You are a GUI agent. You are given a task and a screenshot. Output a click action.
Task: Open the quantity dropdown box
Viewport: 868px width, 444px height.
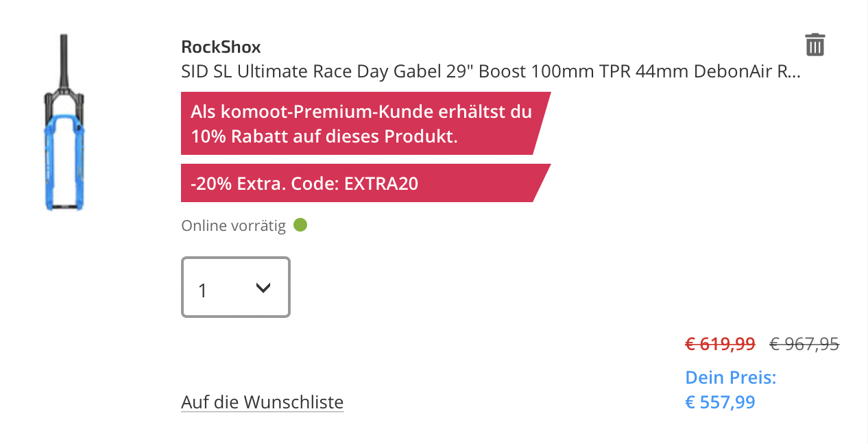pos(236,287)
